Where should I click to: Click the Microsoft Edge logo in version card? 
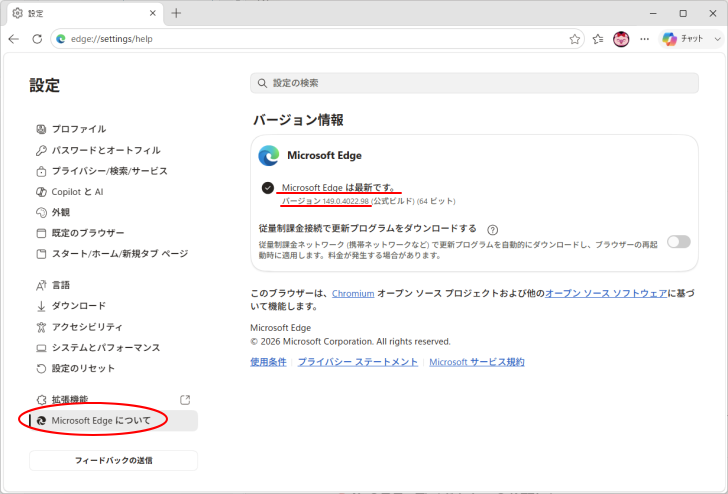(x=269, y=156)
